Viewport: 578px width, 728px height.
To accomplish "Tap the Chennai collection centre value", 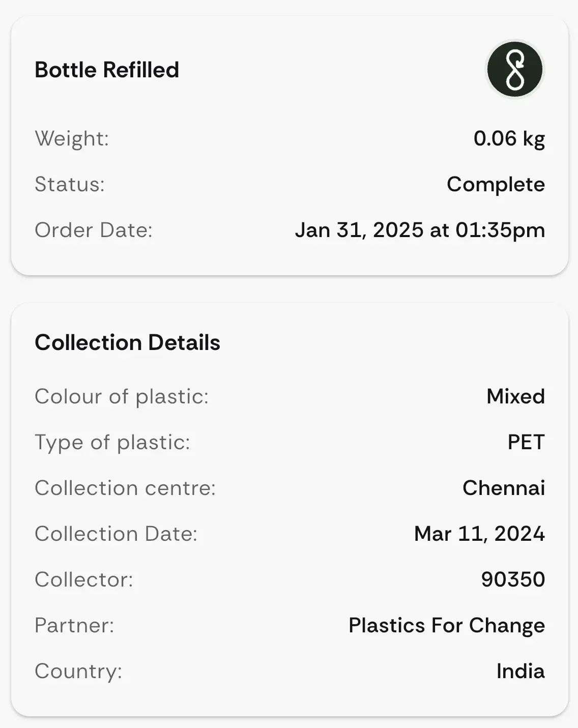I will pos(504,488).
